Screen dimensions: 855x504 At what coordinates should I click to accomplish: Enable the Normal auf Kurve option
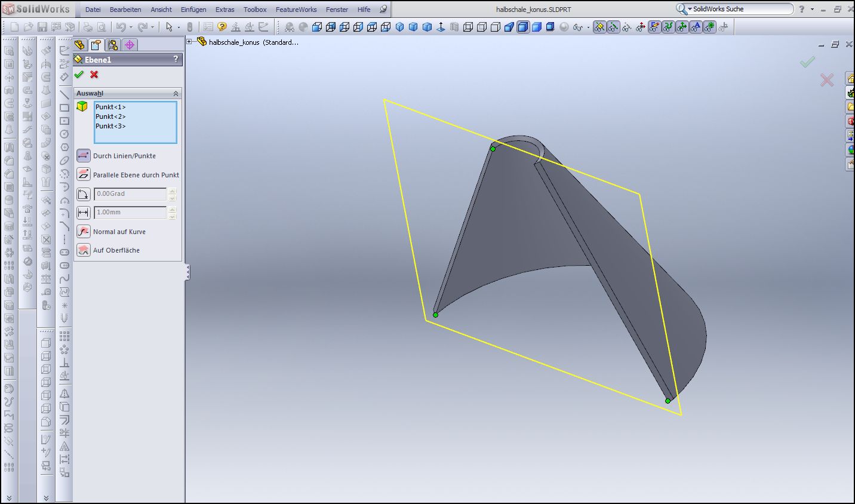[x=84, y=232]
